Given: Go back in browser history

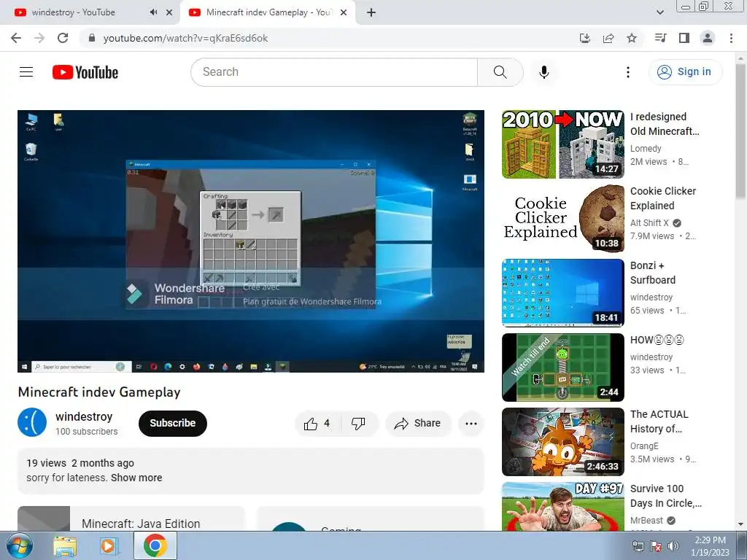Looking at the screenshot, I should (16, 38).
